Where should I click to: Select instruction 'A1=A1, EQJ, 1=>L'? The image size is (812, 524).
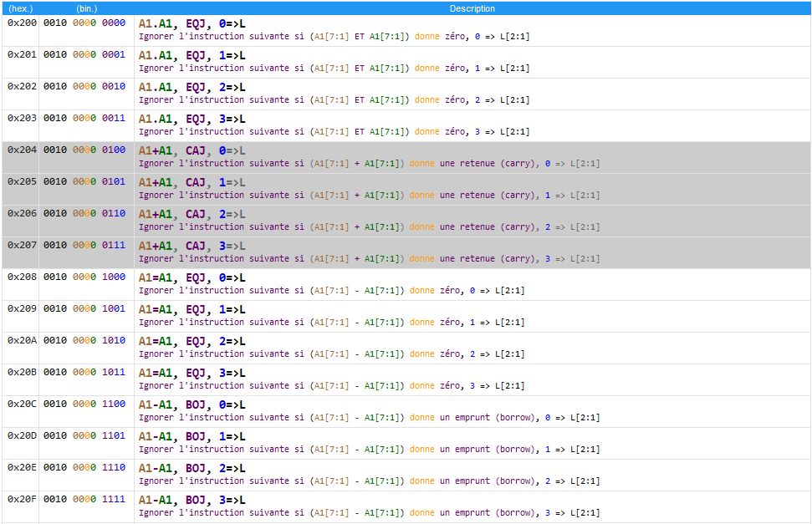(192, 309)
